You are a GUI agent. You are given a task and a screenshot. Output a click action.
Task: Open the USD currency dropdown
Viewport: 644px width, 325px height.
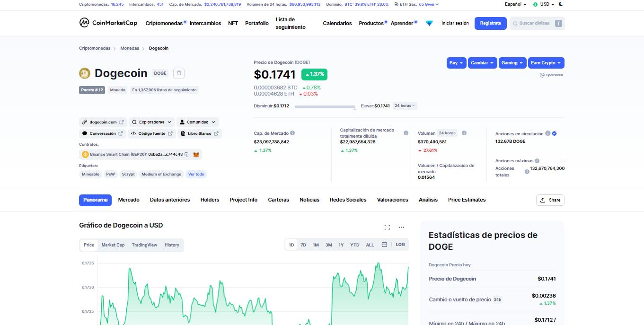click(x=544, y=4)
